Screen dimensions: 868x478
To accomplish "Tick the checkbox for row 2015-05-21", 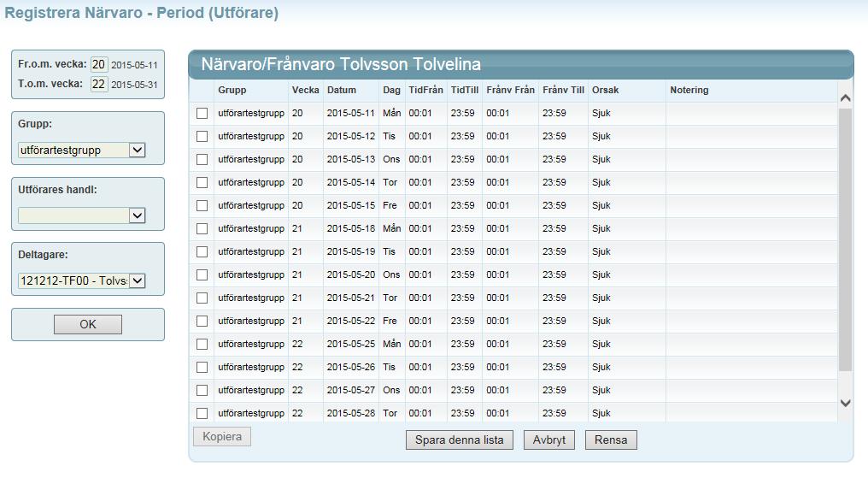I will 202,298.
